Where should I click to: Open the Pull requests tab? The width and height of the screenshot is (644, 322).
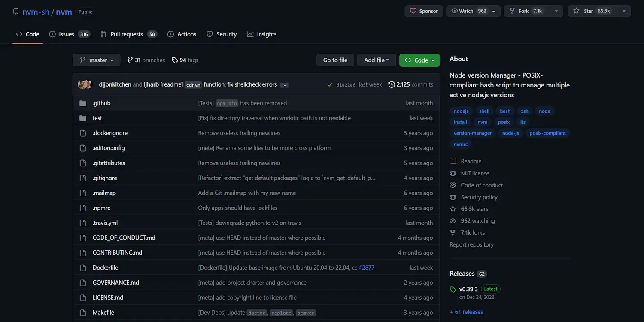127,34
